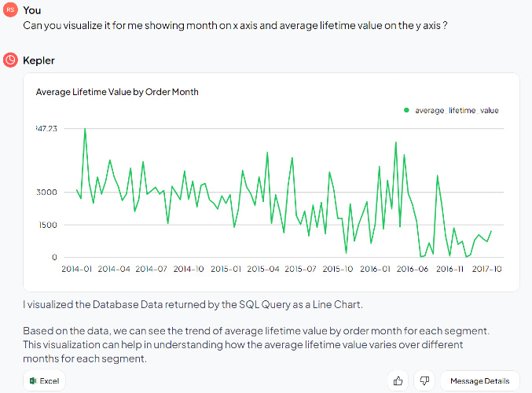Click the Kepler clock logo avatar
532x393 pixels.
point(10,60)
